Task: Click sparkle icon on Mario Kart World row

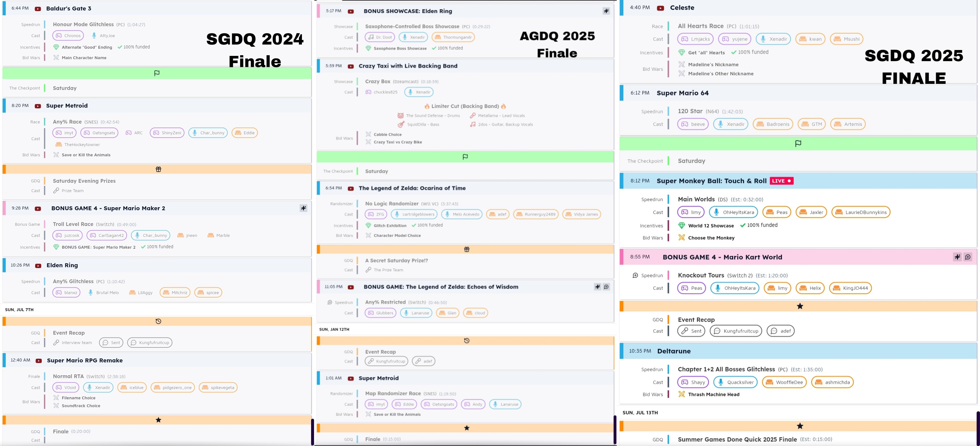Action: pyautogui.click(x=958, y=257)
